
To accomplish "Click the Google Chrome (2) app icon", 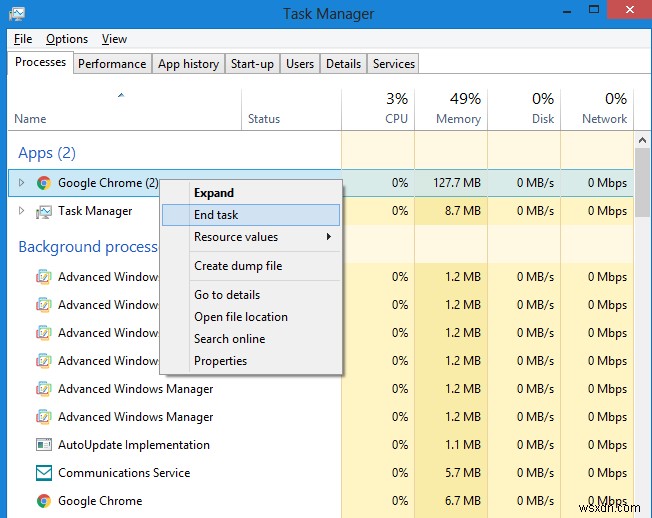I will point(44,183).
